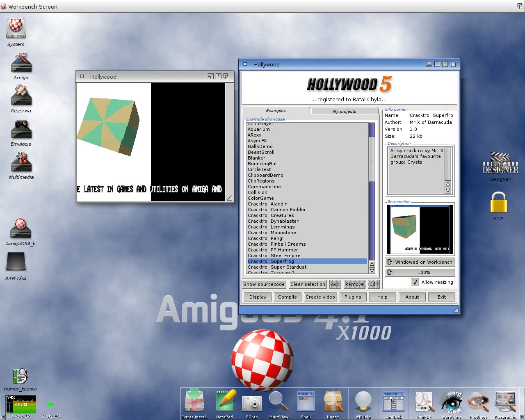Open the PGP padlock icon

[498, 203]
